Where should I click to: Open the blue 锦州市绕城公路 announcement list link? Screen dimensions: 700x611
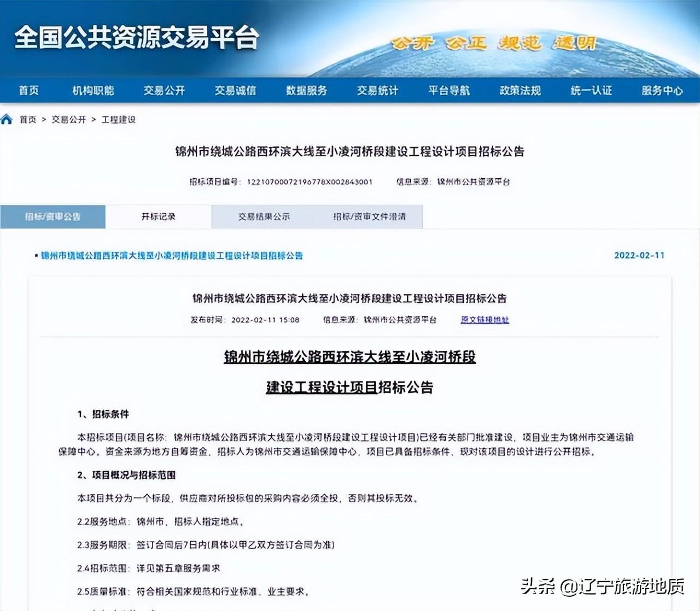point(172,255)
